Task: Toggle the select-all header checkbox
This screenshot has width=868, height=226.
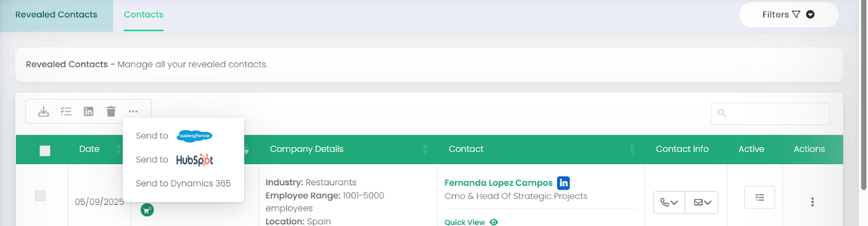Action: 45,150
